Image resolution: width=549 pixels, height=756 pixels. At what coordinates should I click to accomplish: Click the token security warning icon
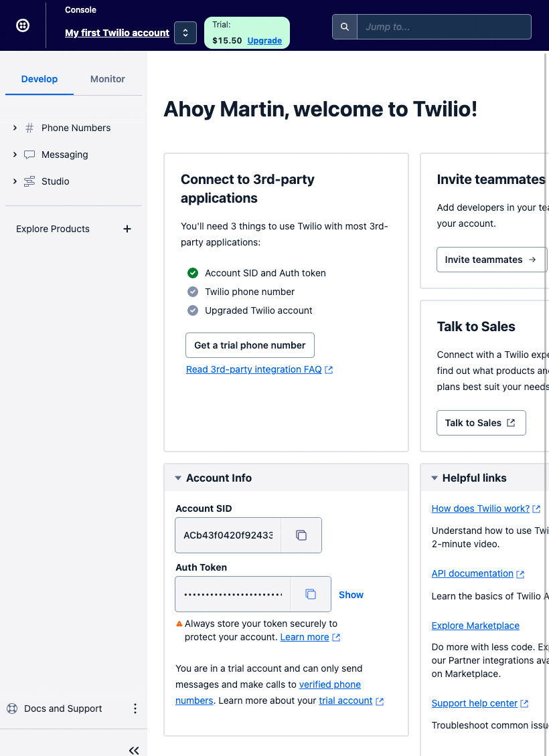tap(179, 624)
